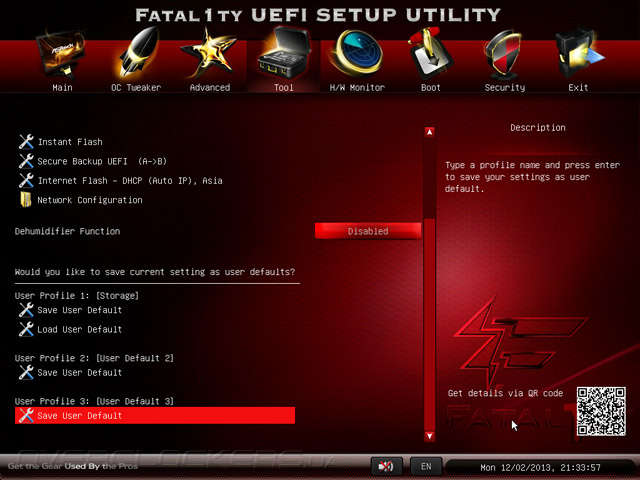The height and width of the screenshot is (480, 640).
Task: Click the vertical scrollbar thumb
Action: coord(429,324)
